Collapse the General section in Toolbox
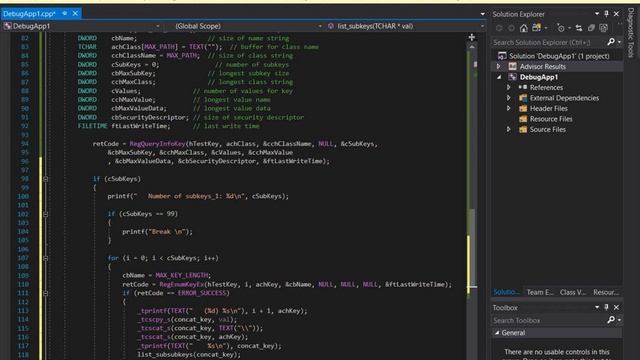This screenshot has width=640, height=360. [x=497, y=333]
